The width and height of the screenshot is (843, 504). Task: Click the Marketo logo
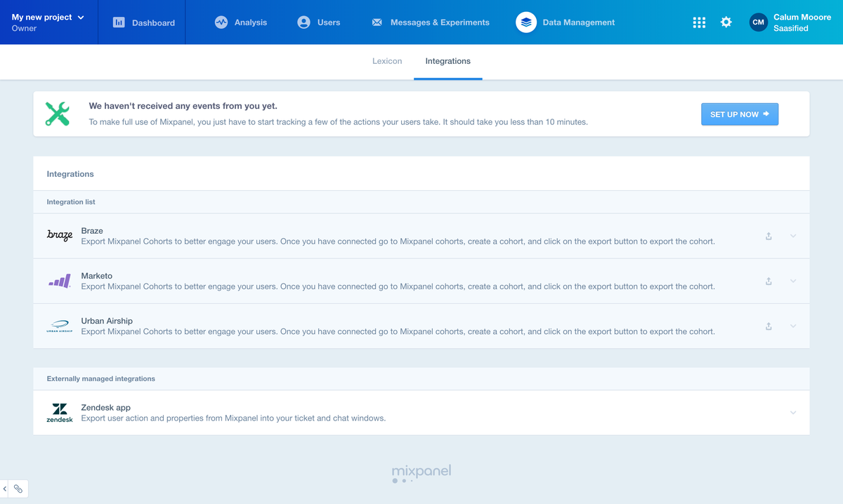click(60, 281)
